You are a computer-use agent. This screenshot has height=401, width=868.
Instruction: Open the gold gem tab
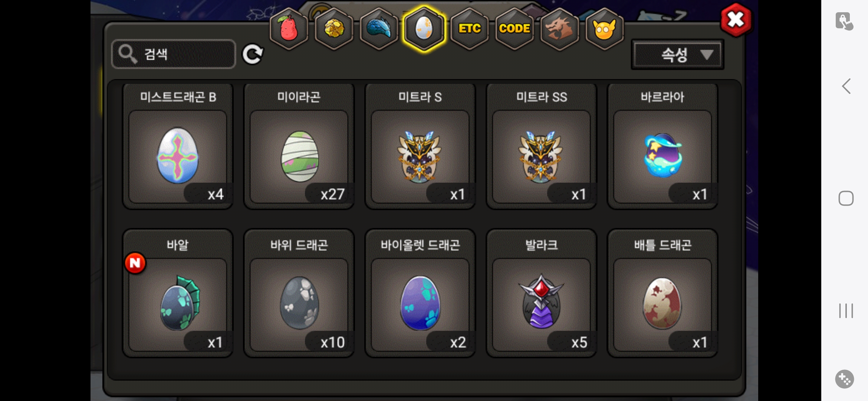coord(334,29)
